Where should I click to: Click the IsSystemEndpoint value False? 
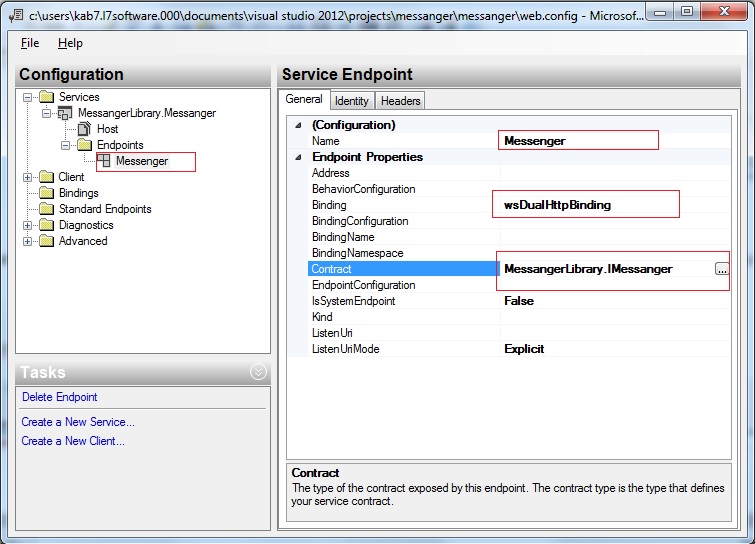coord(615,301)
